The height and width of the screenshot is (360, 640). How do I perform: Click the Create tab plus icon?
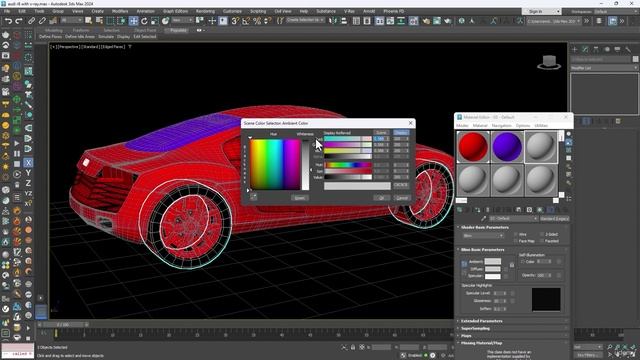pos(575,49)
